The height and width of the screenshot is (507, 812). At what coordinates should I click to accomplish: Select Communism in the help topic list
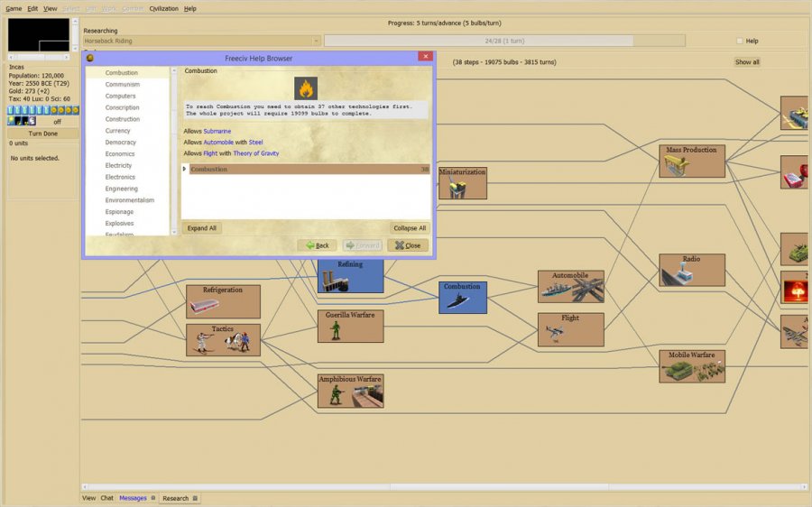coord(122,85)
